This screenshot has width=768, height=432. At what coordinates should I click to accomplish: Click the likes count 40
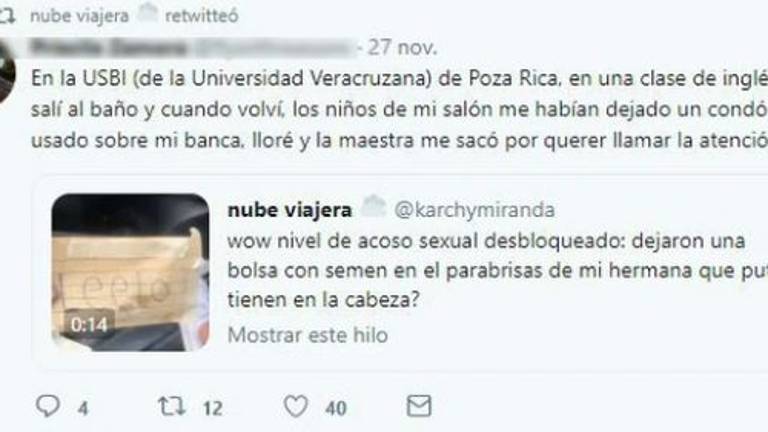coord(336,408)
